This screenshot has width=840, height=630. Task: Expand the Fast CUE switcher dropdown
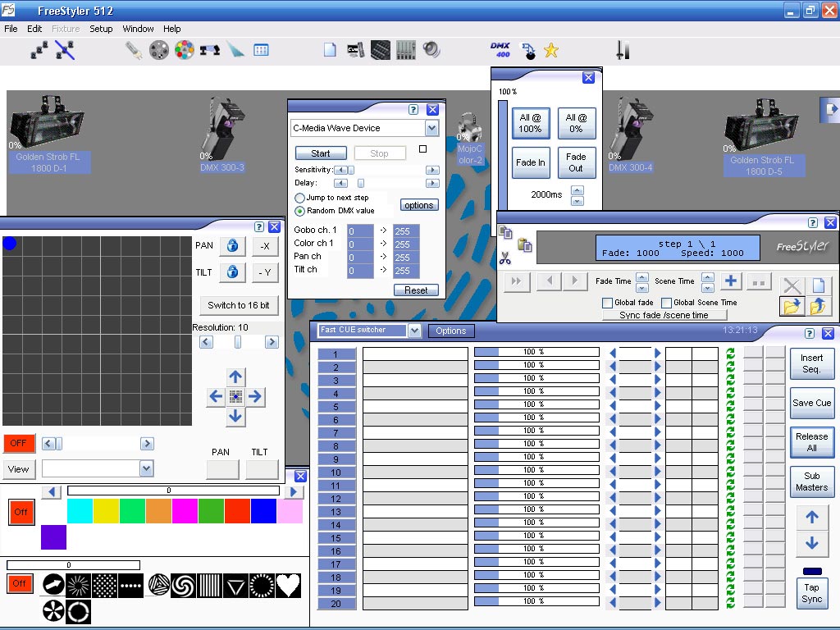pyautogui.click(x=414, y=331)
